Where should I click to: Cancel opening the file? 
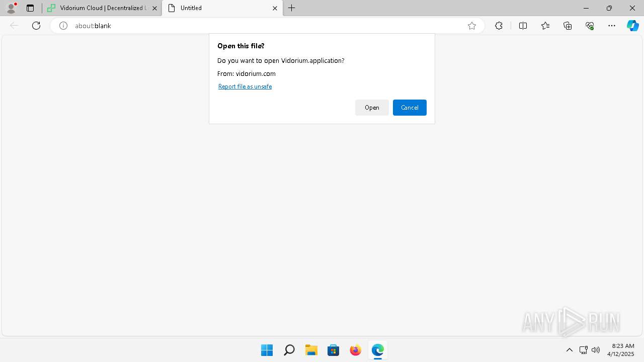410,108
